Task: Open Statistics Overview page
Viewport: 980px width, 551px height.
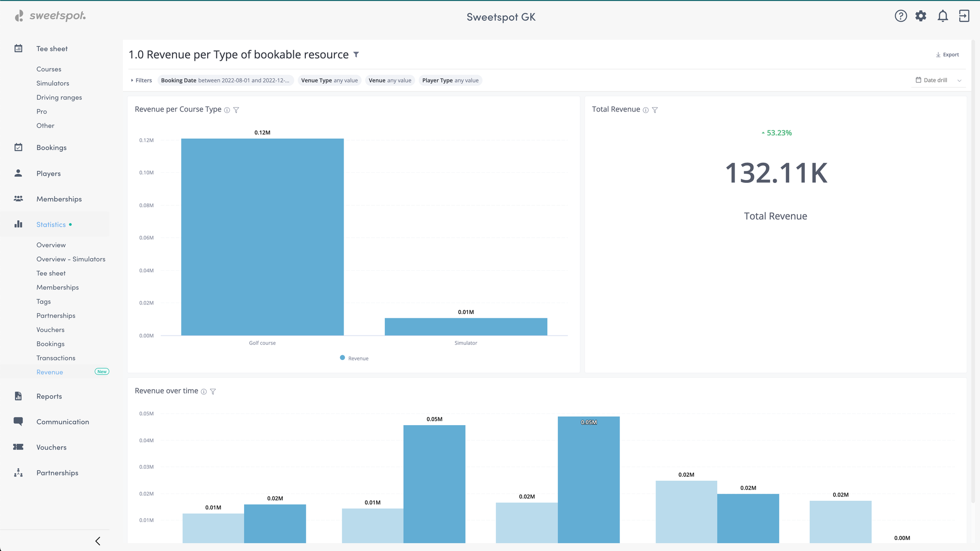Action: (x=51, y=245)
